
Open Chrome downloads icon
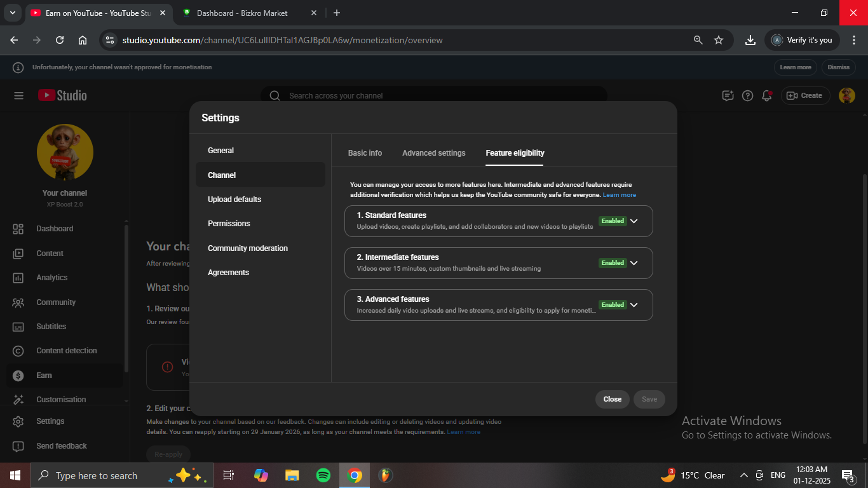pos(750,40)
